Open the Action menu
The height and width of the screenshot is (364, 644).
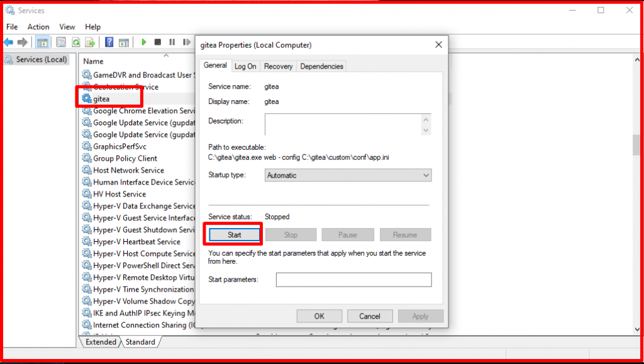pyautogui.click(x=38, y=27)
